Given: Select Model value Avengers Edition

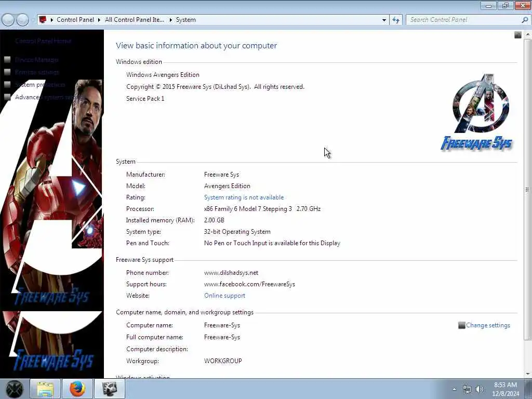Looking at the screenshot, I should click(228, 186).
